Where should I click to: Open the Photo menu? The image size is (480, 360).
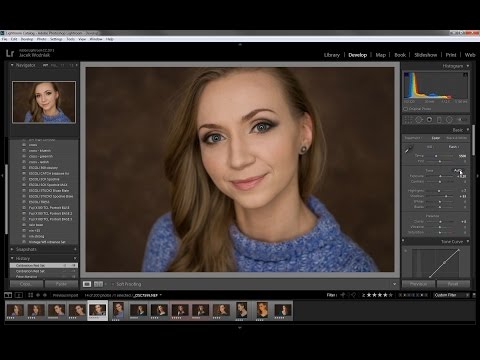[42, 39]
